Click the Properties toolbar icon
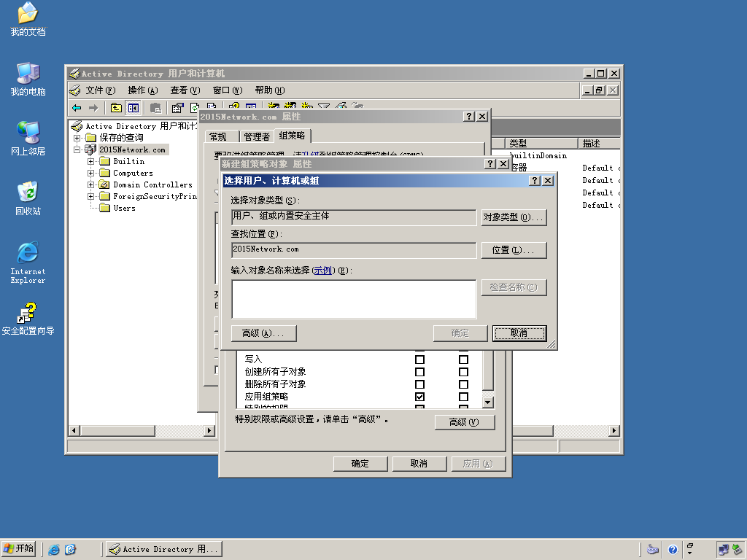The width and height of the screenshot is (747, 560). [177, 108]
